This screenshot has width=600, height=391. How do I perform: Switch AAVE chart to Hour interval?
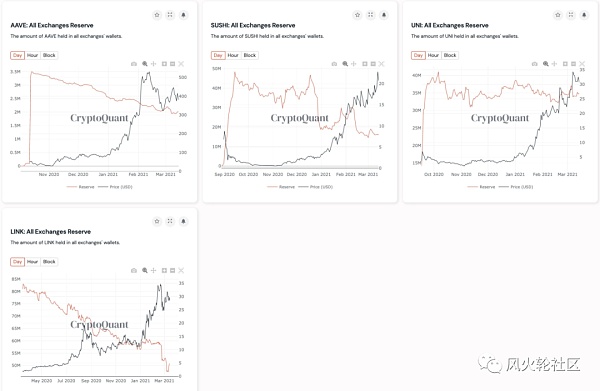point(33,55)
